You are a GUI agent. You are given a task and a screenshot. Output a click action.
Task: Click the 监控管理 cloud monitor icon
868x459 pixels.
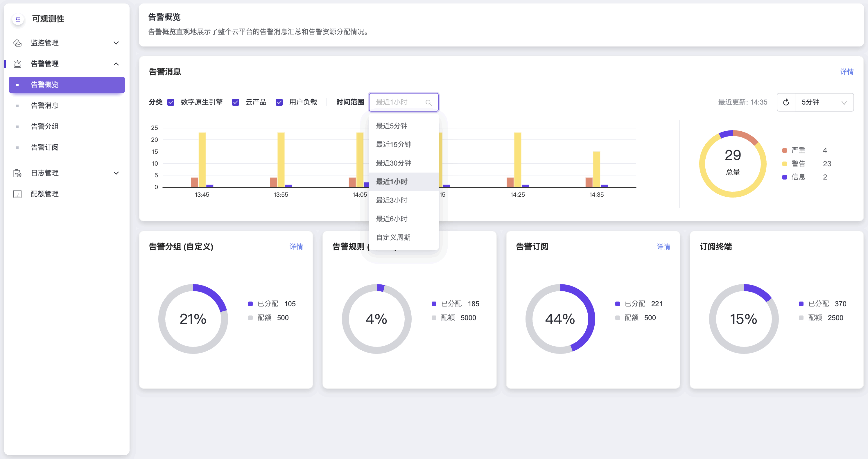(17, 43)
